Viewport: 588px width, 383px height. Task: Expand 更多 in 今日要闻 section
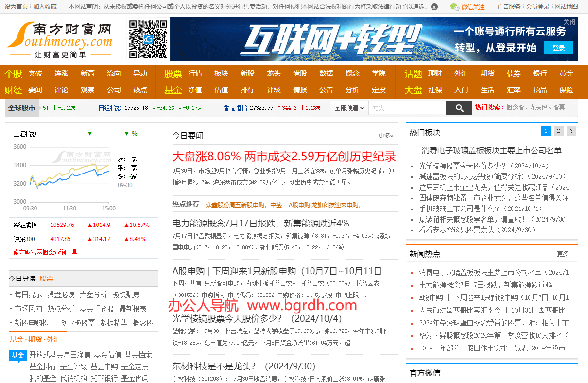tap(386, 136)
